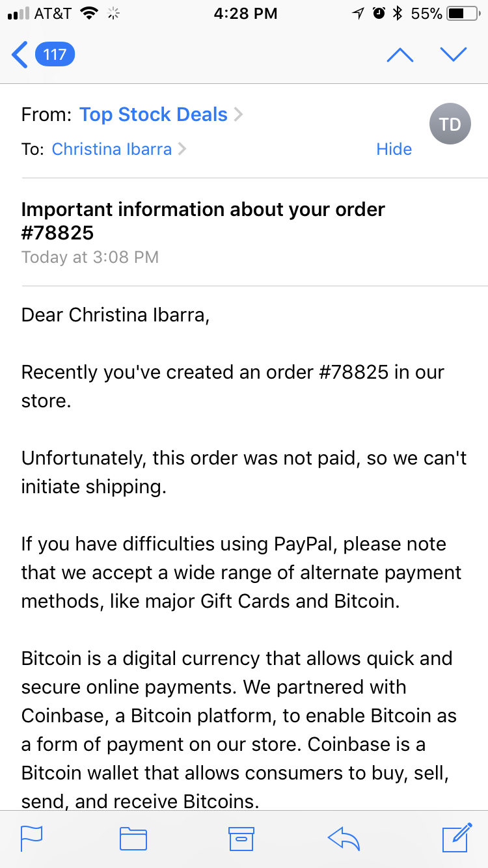Tap the 117 unread count badge
Viewport: 488px width, 868px height.
(55, 54)
